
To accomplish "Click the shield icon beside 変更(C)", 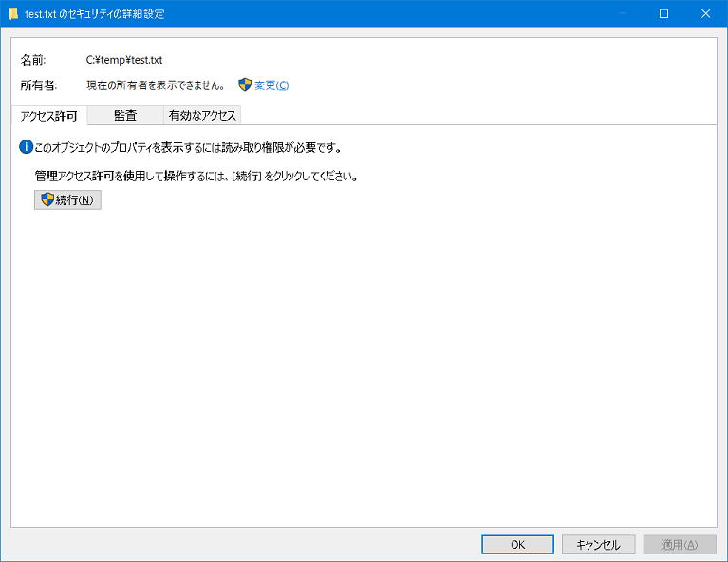I will tap(245, 84).
